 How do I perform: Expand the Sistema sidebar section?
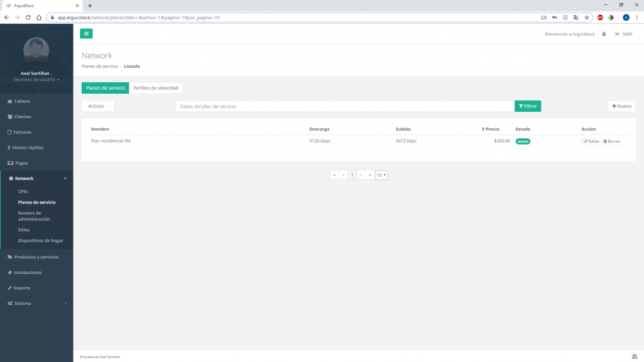click(36, 304)
